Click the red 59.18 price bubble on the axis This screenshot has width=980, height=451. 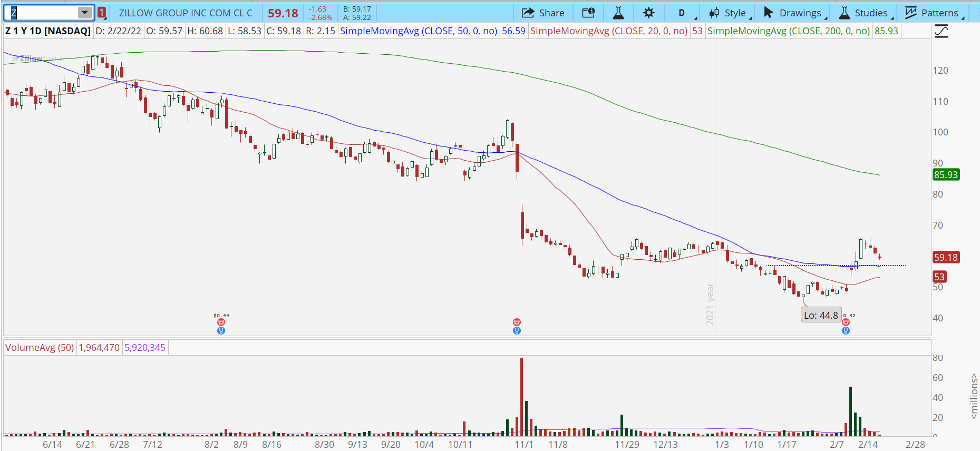point(946,258)
